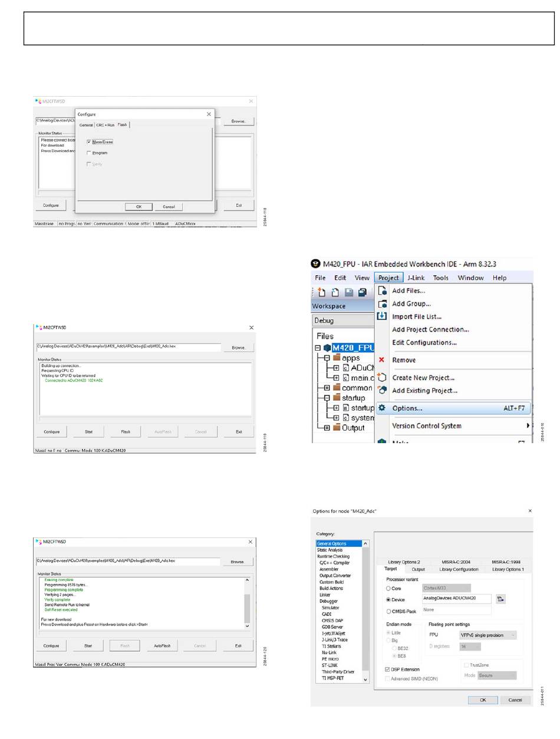Click the Add Group icon in Project menu
Screen dimensions: 560x739
382,303
